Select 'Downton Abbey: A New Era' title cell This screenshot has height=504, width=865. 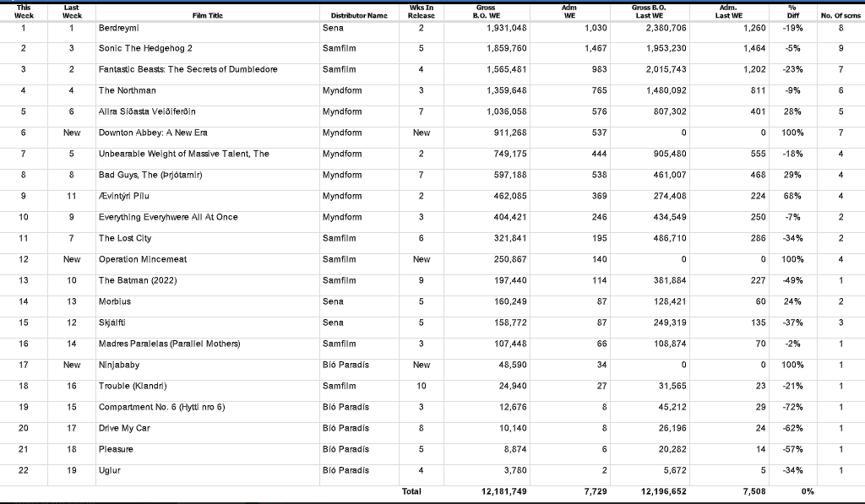153,133
